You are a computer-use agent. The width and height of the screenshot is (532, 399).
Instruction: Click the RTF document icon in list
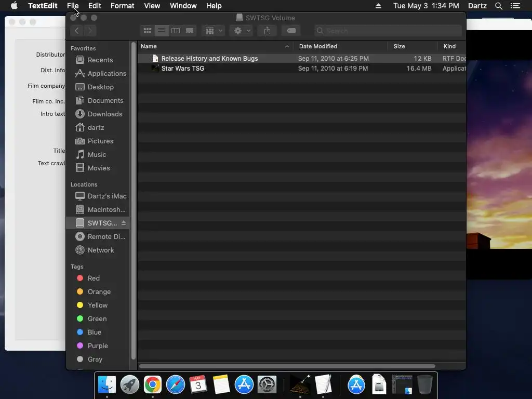(x=155, y=58)
